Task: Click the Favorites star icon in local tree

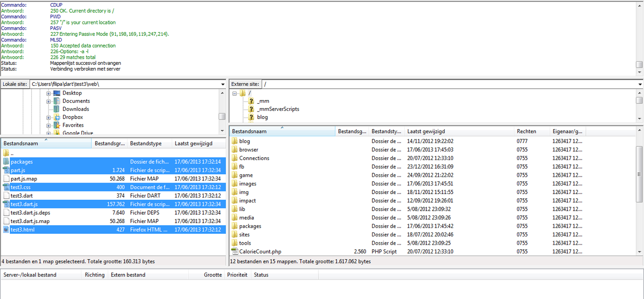Action: 57,125
